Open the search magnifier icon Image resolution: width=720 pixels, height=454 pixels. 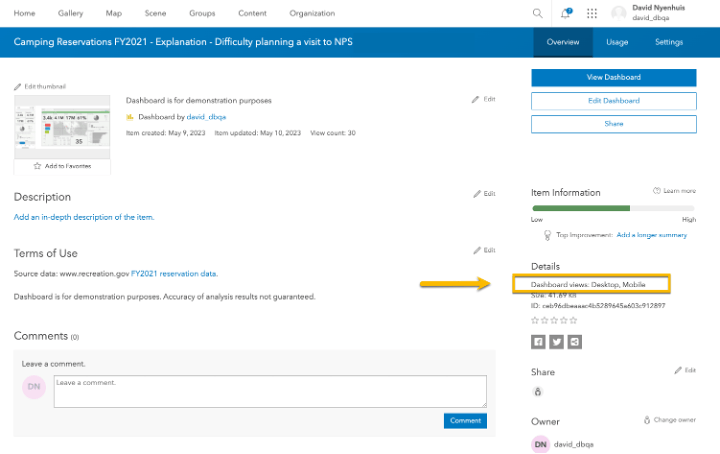537,13
